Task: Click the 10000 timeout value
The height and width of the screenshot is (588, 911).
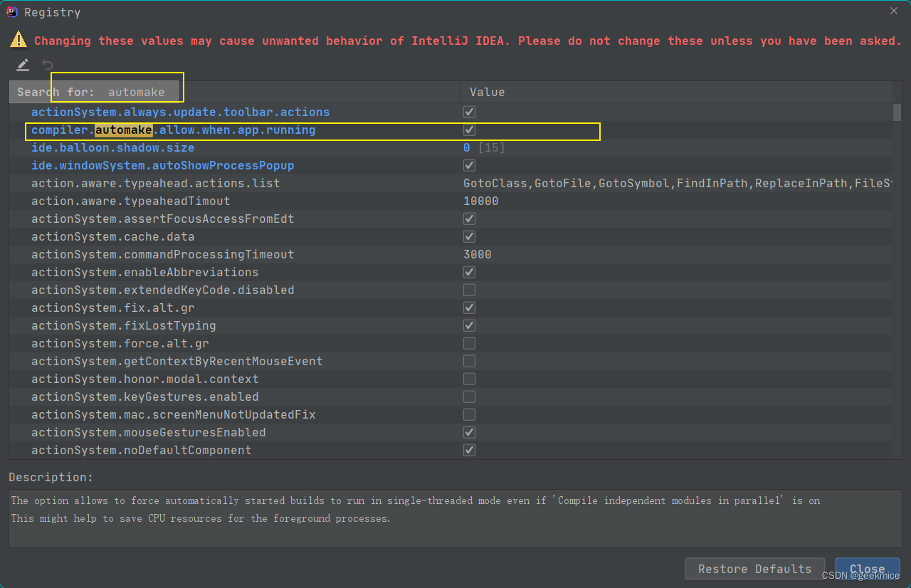Action: (x=480, y=201)
